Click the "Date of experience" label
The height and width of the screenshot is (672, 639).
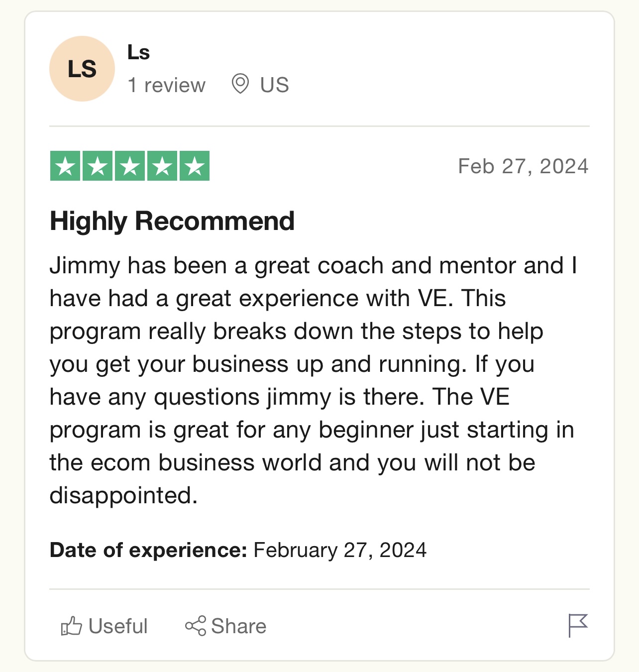coord(148,550)
